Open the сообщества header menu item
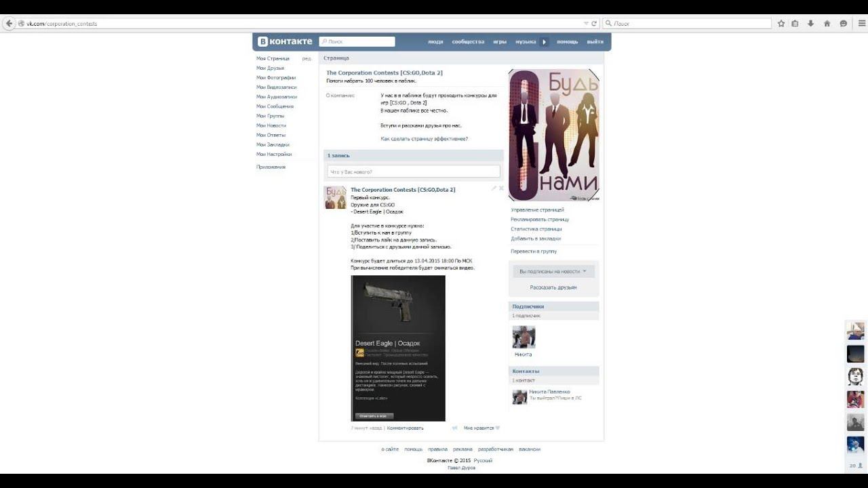Screen dimensions: 868x488 [x=468, y=41]
